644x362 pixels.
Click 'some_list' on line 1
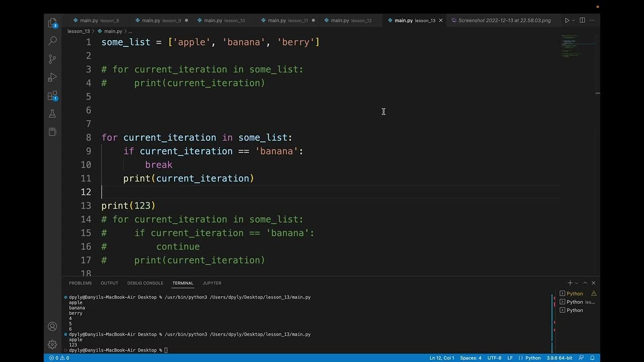pos(126,42)
